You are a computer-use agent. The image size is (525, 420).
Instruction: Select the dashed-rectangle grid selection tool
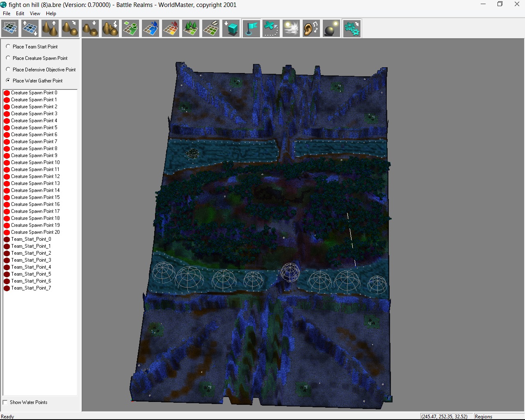point(10,28)
